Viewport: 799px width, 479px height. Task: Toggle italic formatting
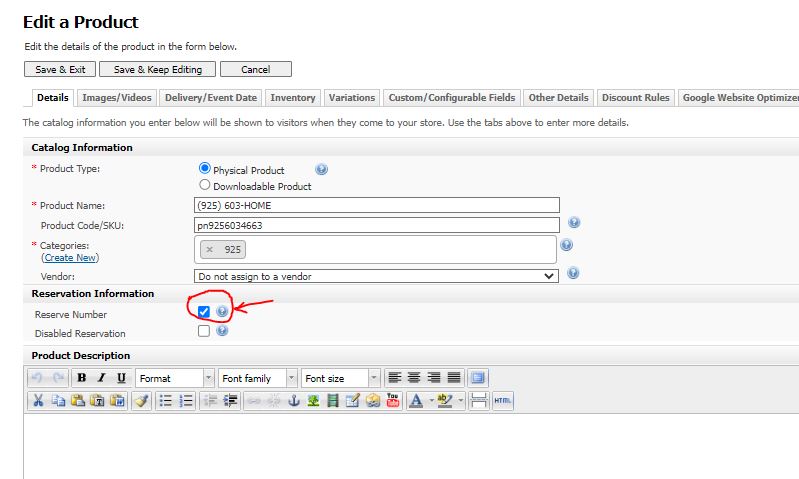coord(101,378)
